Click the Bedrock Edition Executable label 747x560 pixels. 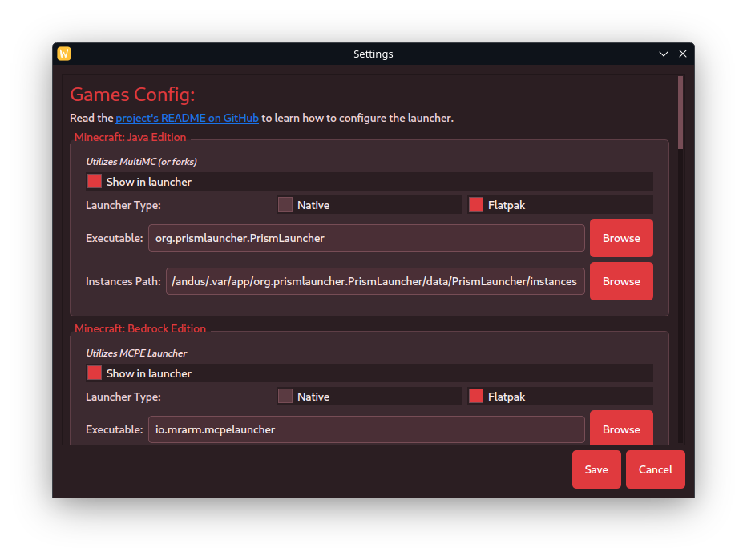pyautogui.click(x=115, y=429)
